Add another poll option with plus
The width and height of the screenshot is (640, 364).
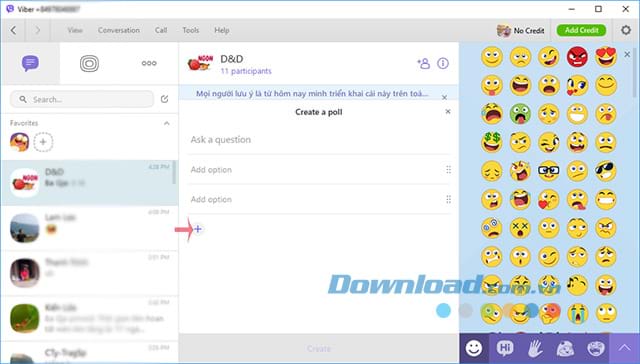(x=198, y=229)
